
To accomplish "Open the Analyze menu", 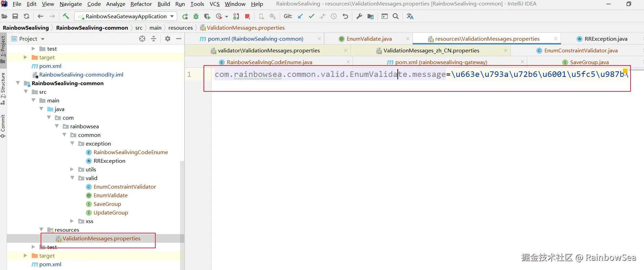I will pos(116,4).
